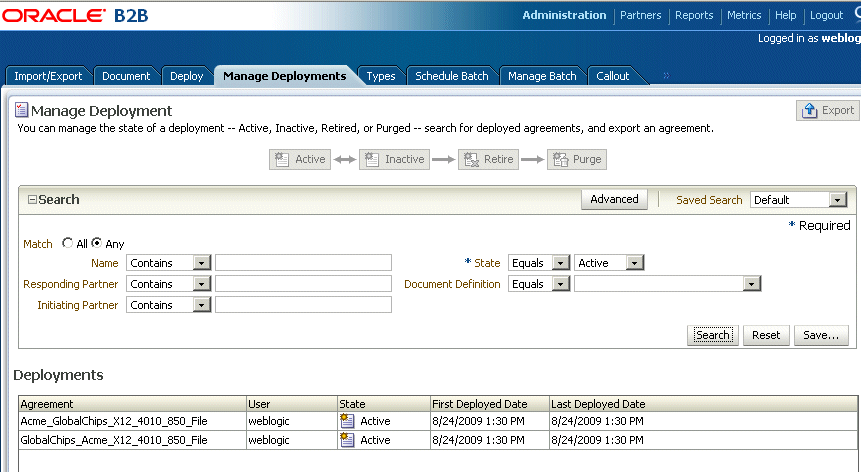Select the GlobalChips_Acme_X12_4010_850_File agreement
Image resolution: width=861 pixels, height=472 pixels.
(114, 440)
